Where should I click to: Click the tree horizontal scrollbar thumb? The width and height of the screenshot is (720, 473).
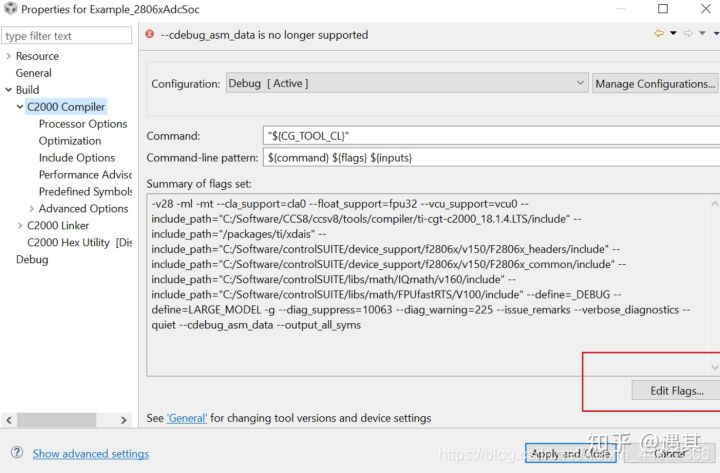point(56,420)
